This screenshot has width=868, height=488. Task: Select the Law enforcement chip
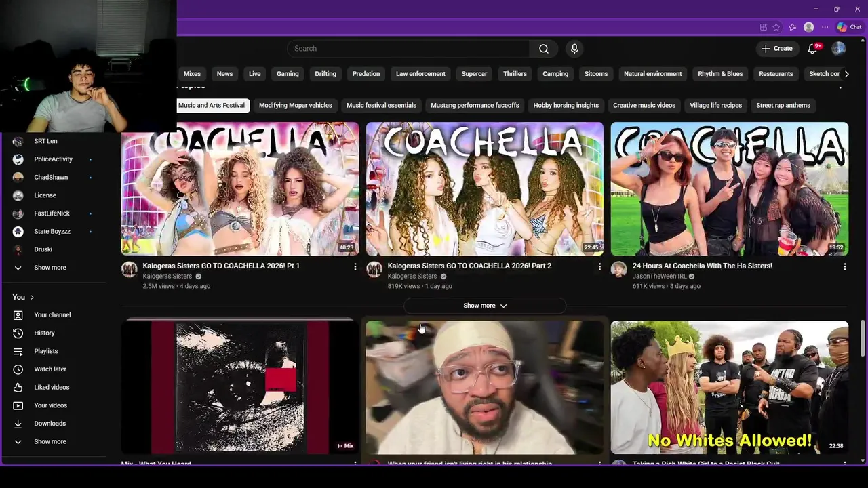pos(420,74)
